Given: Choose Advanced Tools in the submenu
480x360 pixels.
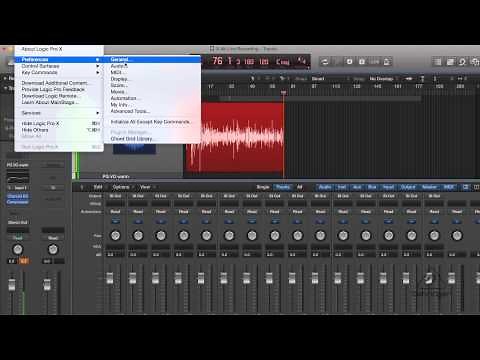Looking at the screenshot, I should pyautogui.click(x=152, y=111).
